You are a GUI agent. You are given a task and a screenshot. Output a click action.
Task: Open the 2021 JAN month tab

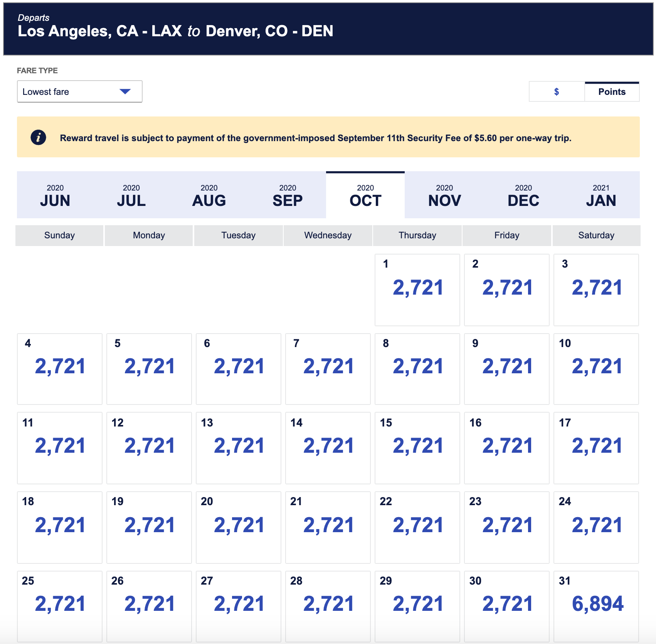[x=600, y=195]
